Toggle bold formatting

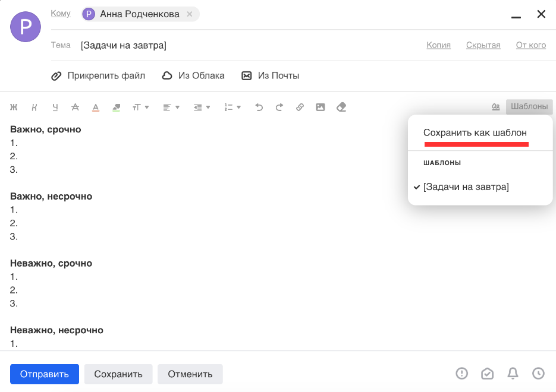(13, 107)
